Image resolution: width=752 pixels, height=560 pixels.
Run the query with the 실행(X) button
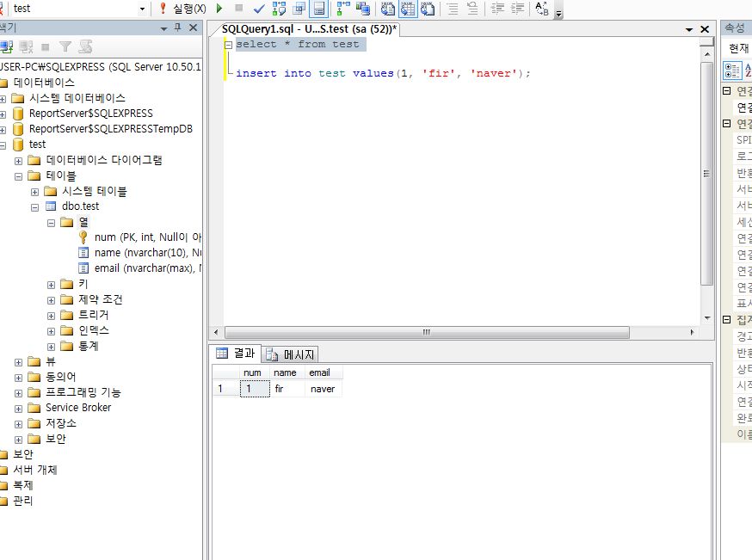click(183, 9)
